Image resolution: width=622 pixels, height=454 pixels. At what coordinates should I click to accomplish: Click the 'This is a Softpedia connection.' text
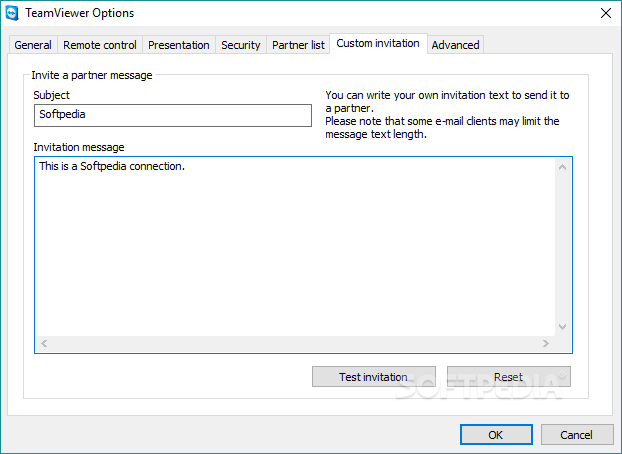[x=112, y=166]
